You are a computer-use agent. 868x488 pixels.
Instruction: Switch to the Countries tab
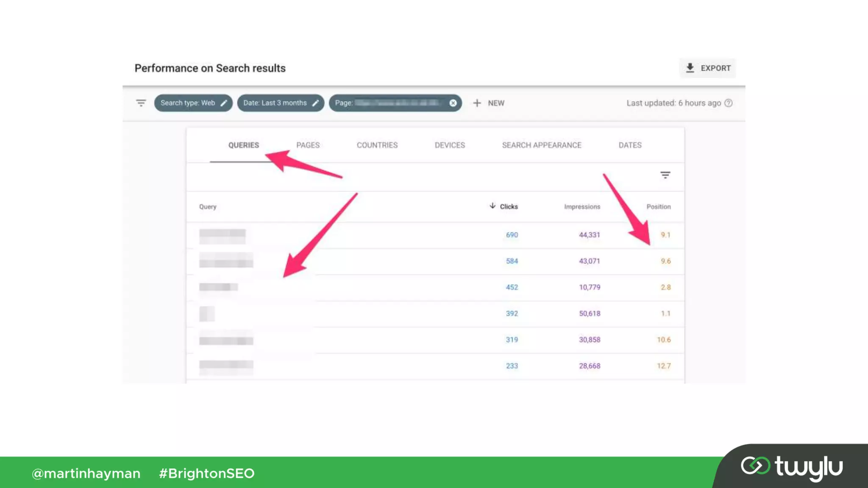(x=377, y=145)
